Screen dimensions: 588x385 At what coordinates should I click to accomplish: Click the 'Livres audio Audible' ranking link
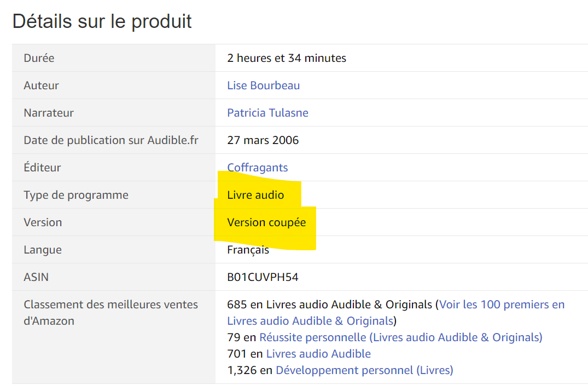[x=318, y=354]
